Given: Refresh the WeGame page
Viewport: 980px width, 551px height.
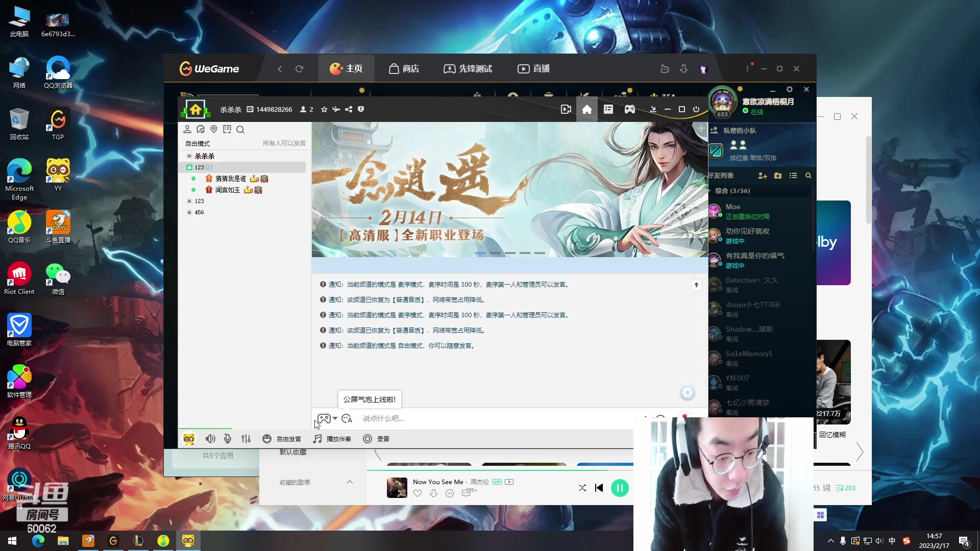Looking at the screenshot, I should click(299, 69).
